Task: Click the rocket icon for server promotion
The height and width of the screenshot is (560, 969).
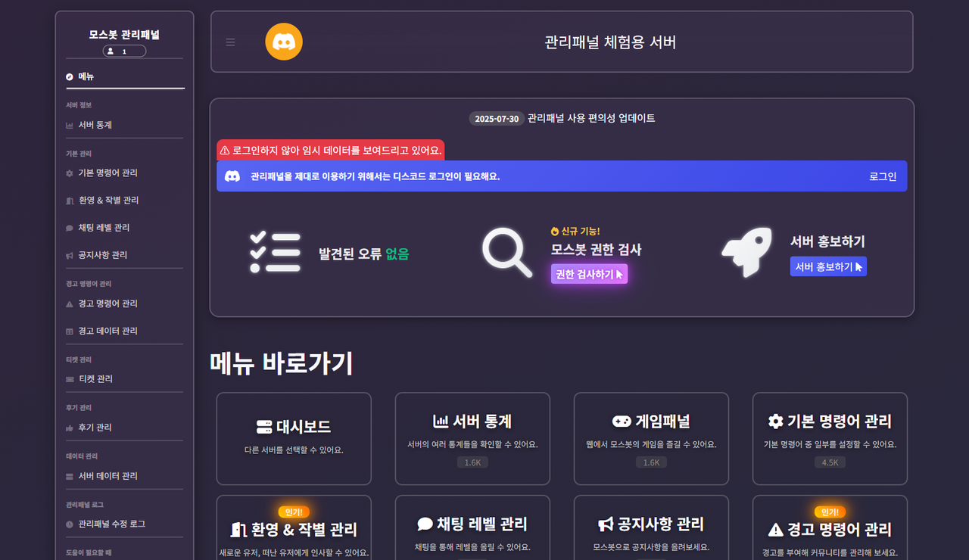Action: (x=746, y=253)
